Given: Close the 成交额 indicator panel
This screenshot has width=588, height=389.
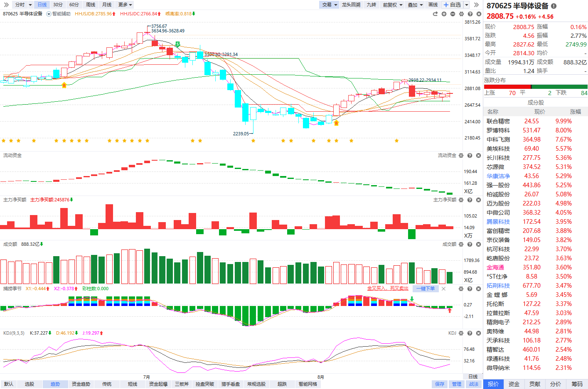Looking at the screenshot, I should (478, 244).
